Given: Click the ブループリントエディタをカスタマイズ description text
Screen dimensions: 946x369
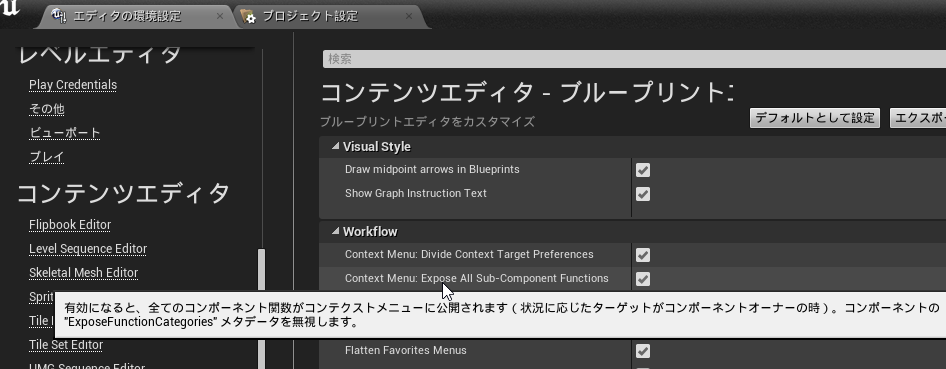Looking at the screenshot, I should [x=428, y=122].
